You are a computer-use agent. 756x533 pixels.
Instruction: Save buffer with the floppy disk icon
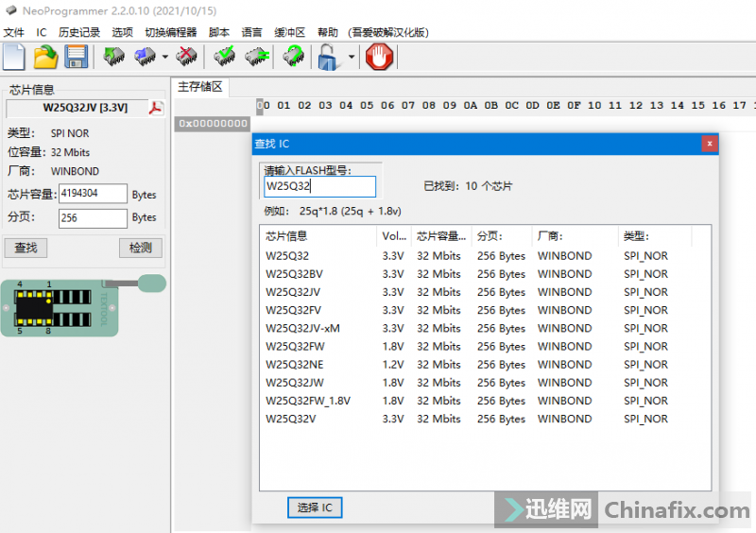77,57
